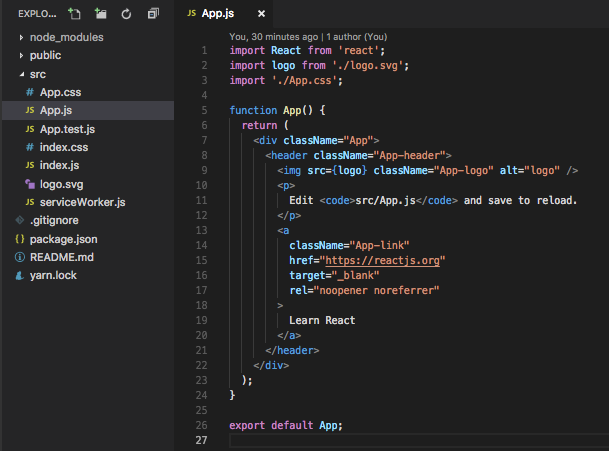This screenshot has height=451, width=609.
Task: Open package.json from the Explorer
Action: (x=88, y=239)
